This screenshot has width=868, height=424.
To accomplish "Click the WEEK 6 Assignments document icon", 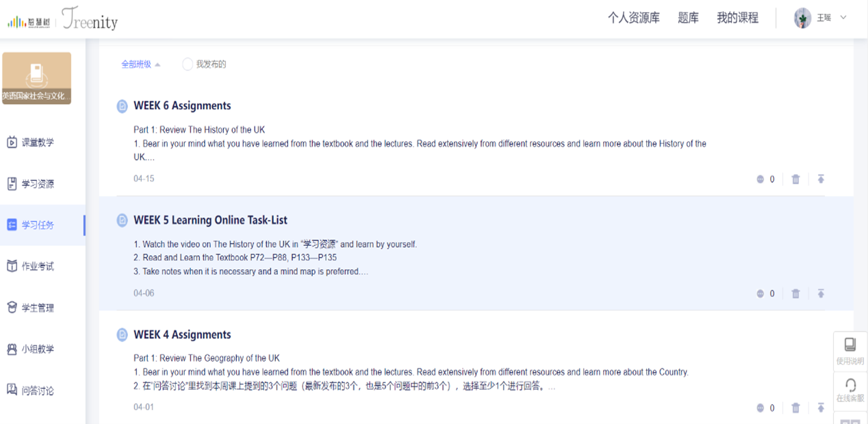I will pos(122,106).
